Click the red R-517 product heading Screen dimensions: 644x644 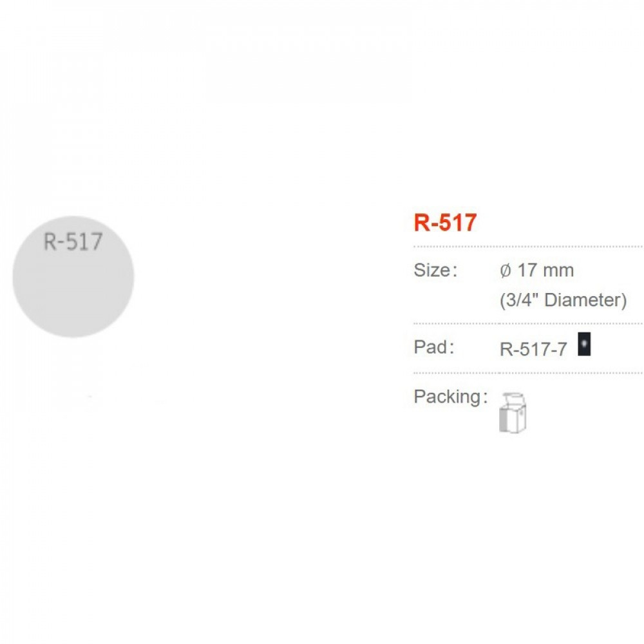445,223
